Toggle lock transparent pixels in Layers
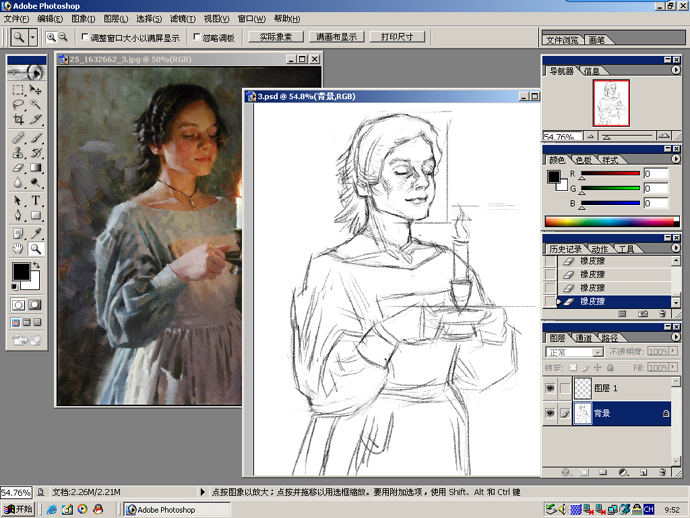690x518 pixels. pyautogui.click(x=573, y=367)
